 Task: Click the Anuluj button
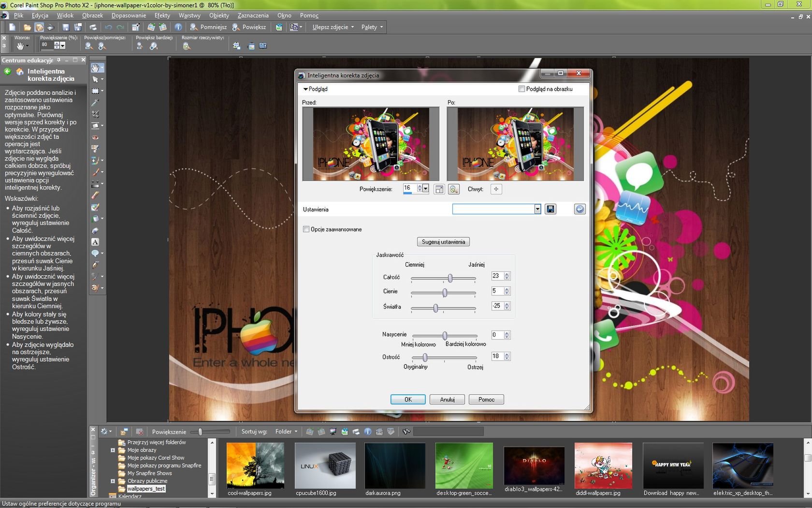click(447, 400)
